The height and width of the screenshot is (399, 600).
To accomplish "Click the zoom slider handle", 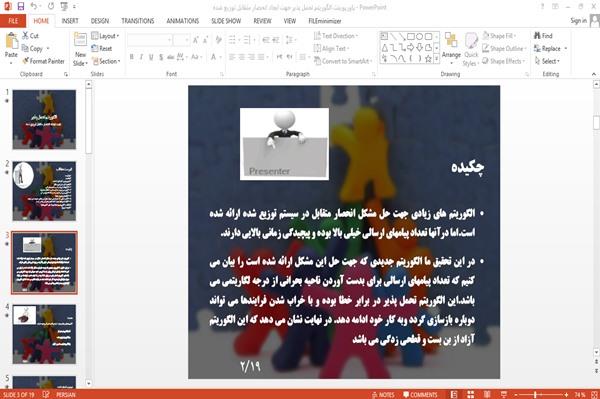I will 535,394.
